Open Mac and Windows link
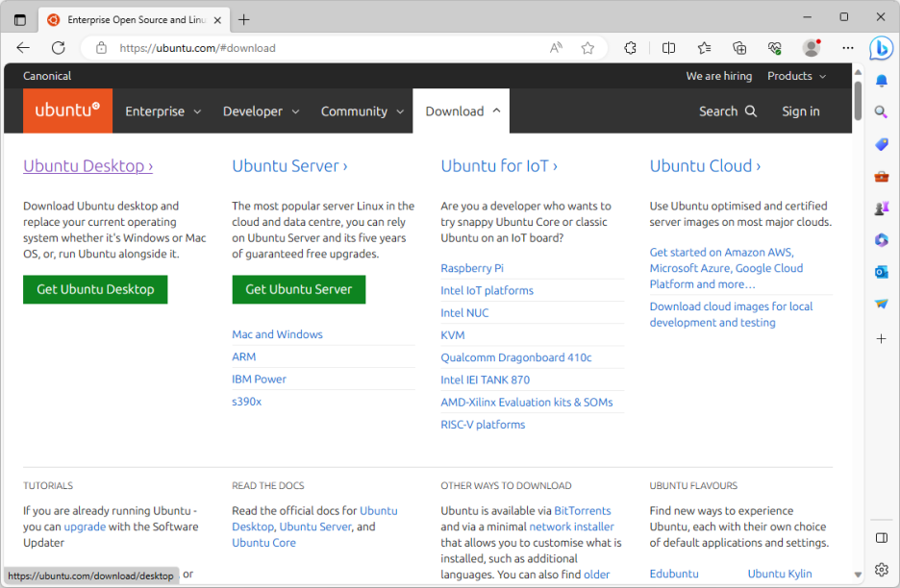 point(277,334)
